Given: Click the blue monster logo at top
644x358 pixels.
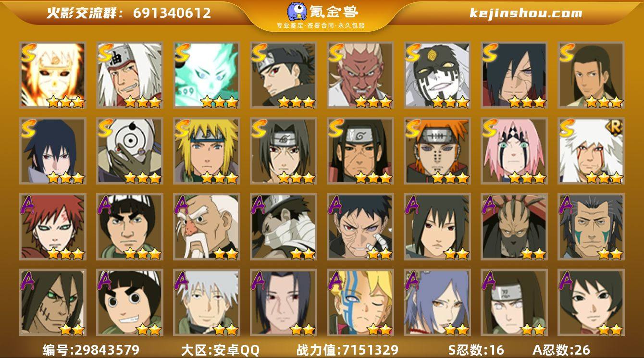Looking at the screenshot, I should 297,11.
